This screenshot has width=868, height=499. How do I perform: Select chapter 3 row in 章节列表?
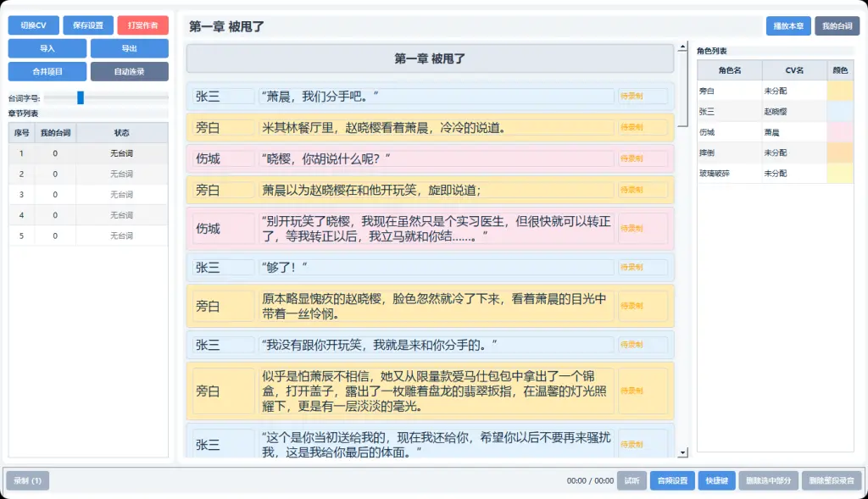click(x=88, y=194)
